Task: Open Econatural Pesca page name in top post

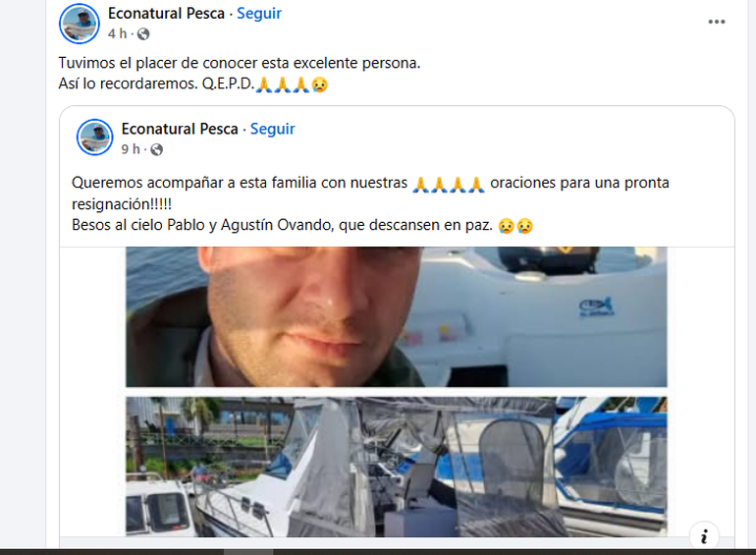Action: click(x=166, y=14)
